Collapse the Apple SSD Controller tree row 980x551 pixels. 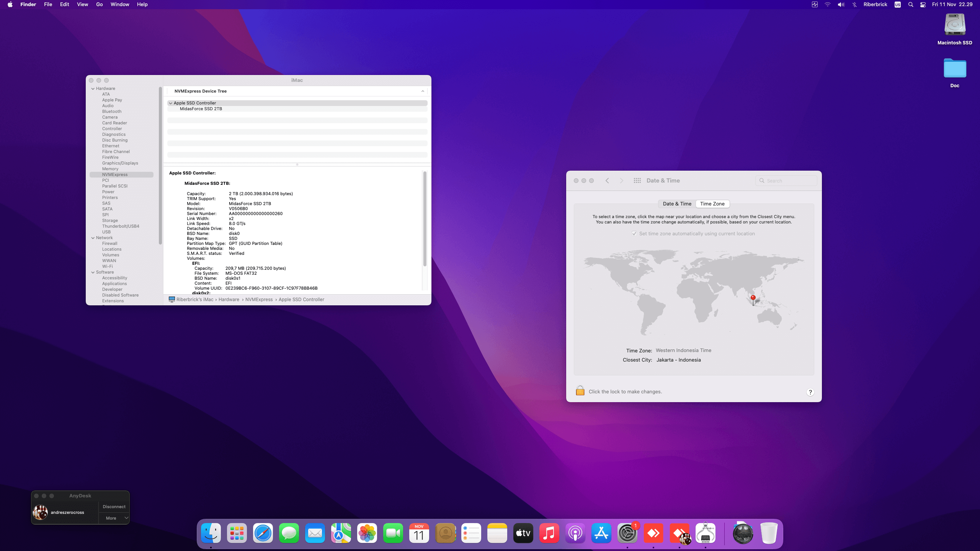point(171,103)
